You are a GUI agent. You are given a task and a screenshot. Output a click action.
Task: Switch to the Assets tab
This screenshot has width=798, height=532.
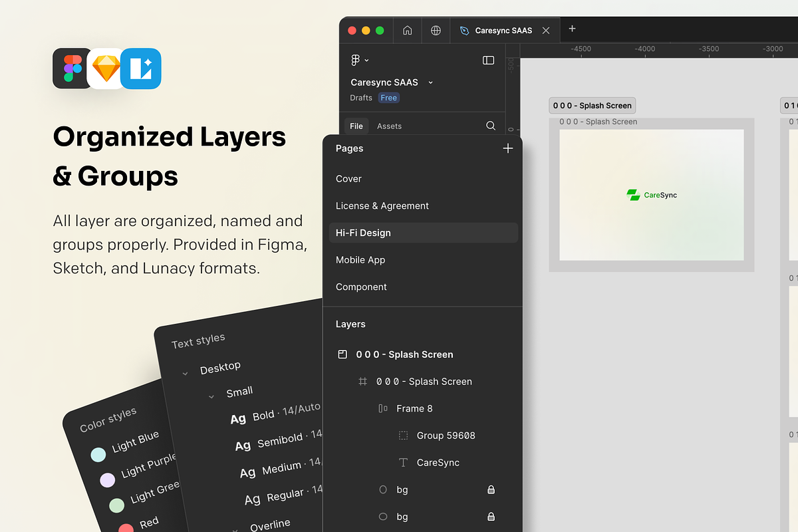tap(389, 126)
